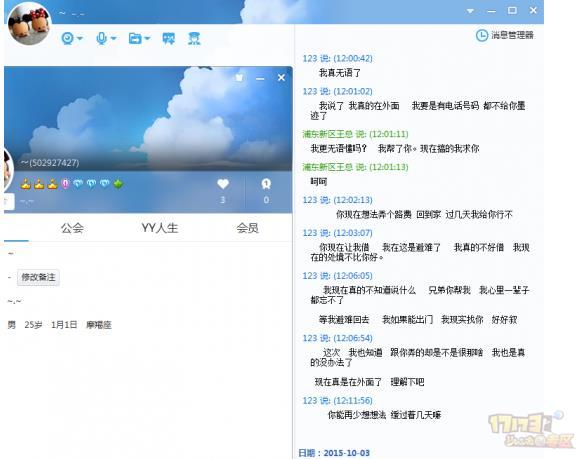Image resolution: width=581 pixels, height=459 pixels.
Task: Click the skin shirt icon on profile card
Action: [239, 77]
